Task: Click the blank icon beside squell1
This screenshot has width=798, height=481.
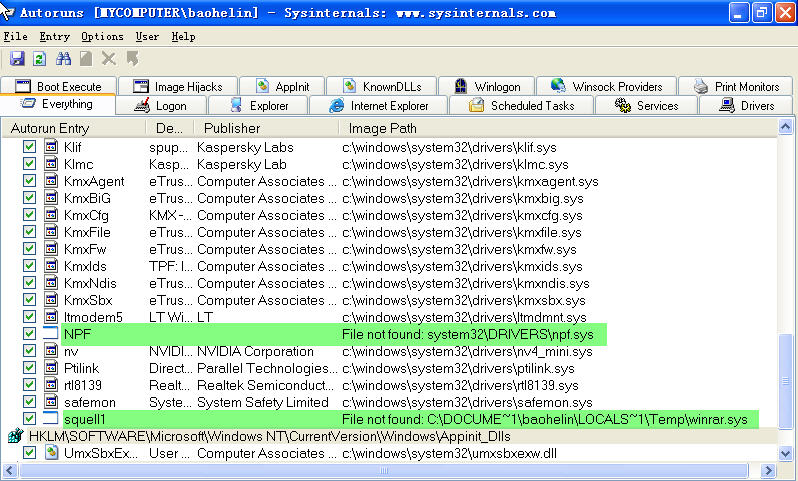Action: tap(51, 419)
